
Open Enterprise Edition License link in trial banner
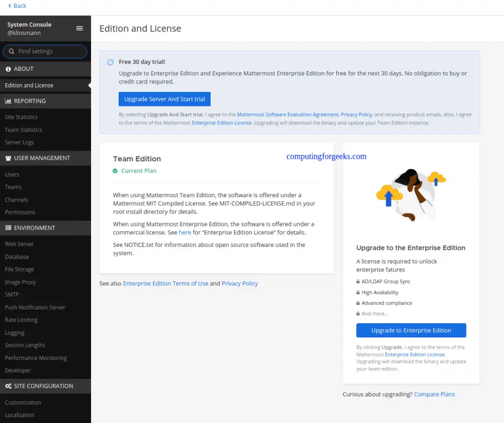pos(221,123)
